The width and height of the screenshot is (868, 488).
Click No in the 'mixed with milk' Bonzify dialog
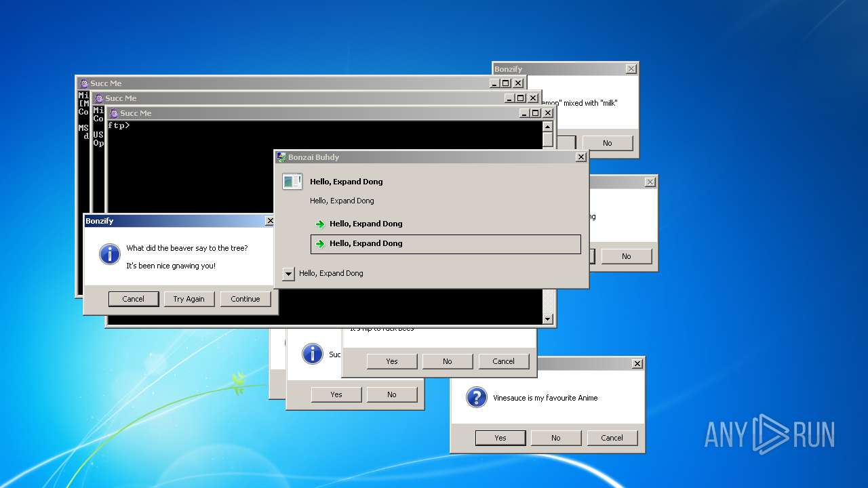point(608,143)
